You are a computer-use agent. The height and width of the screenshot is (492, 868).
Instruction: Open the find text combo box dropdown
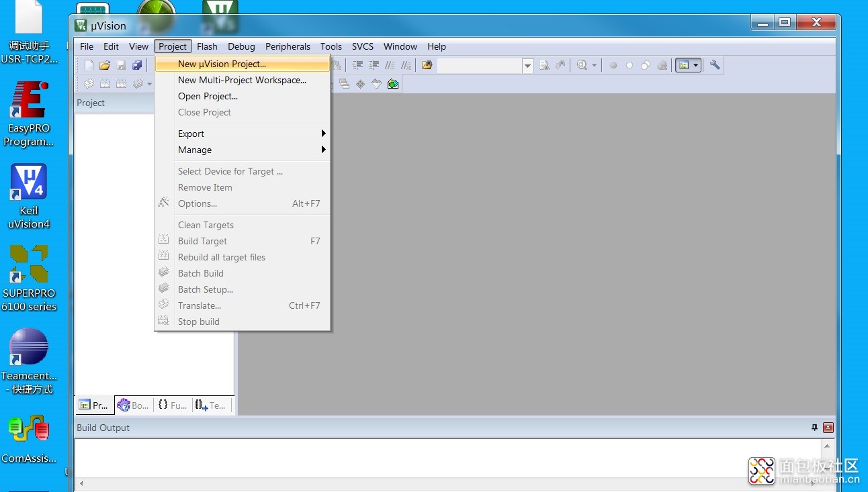coord(527,65)
